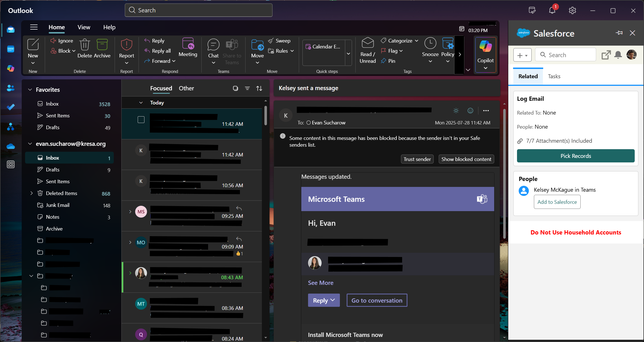This screenshot has height=342, width=644.
Task: Open the Calendar app in left rail
Action: tap(11, 49)
